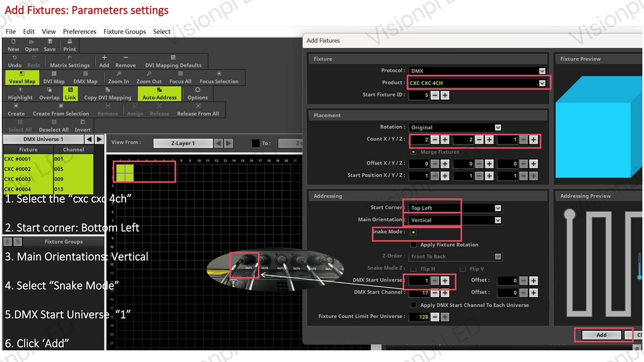
Task: Decrease Start Fixture ID with minus
Action: tap(435, 96)
